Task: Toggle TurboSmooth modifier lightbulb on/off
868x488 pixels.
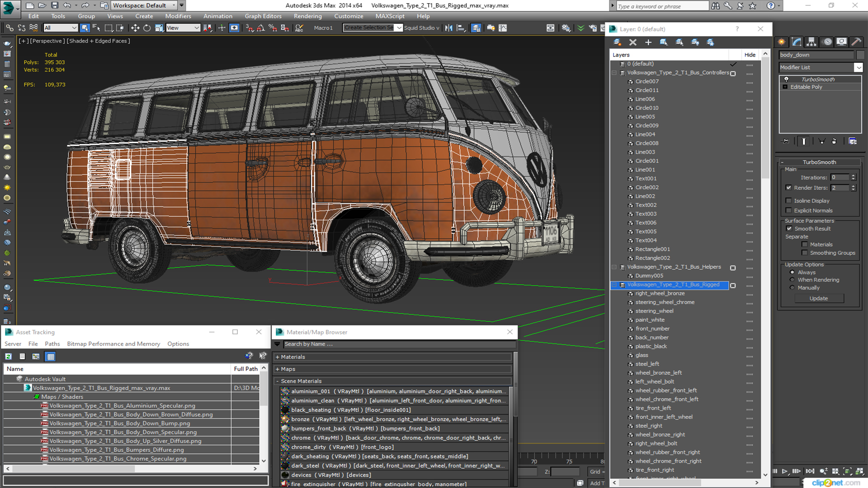Action: point(787,80)
